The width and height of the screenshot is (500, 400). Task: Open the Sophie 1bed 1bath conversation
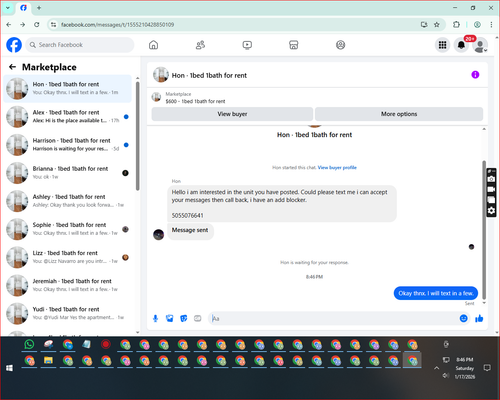click(68, 229)
